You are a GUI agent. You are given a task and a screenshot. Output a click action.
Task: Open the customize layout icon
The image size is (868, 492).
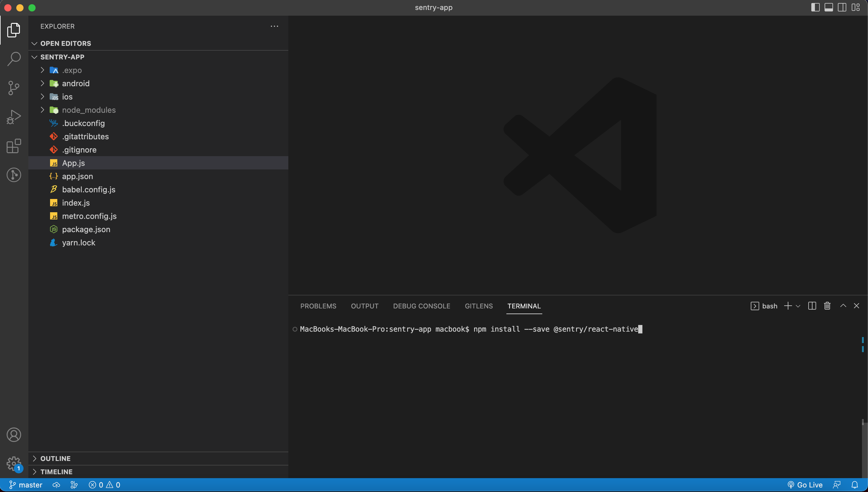pos(856,8)
